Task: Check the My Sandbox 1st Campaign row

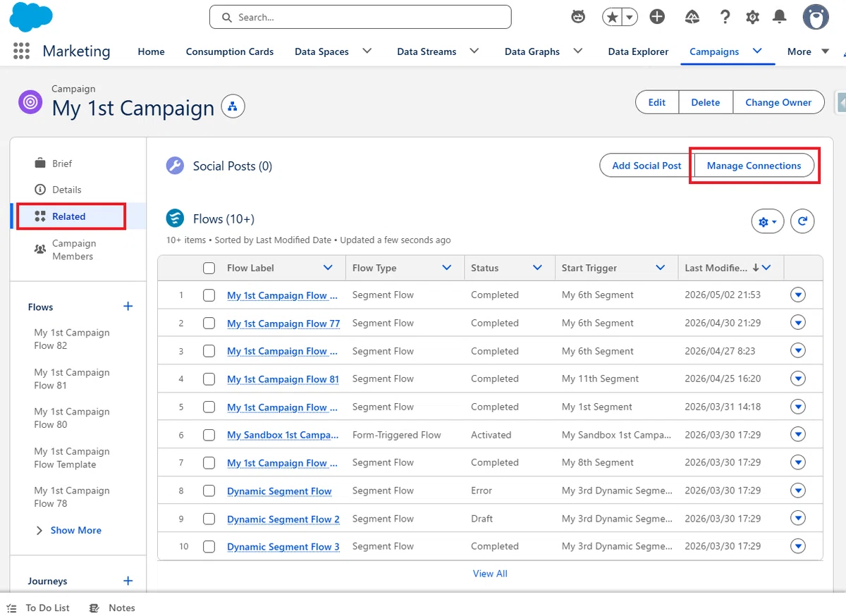Action: pos(209,435)
